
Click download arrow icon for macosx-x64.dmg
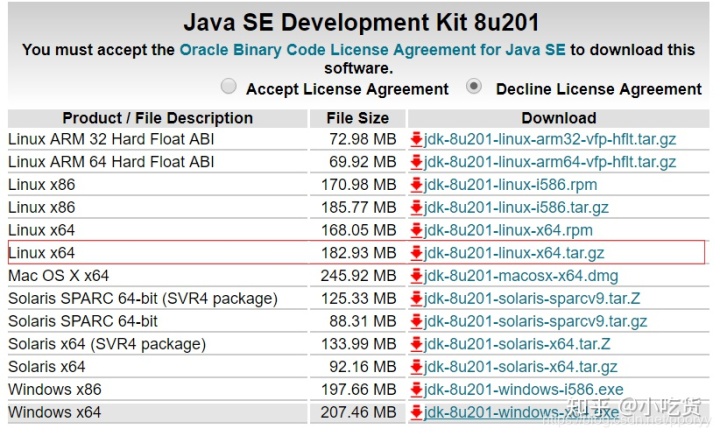pos(416,276)
